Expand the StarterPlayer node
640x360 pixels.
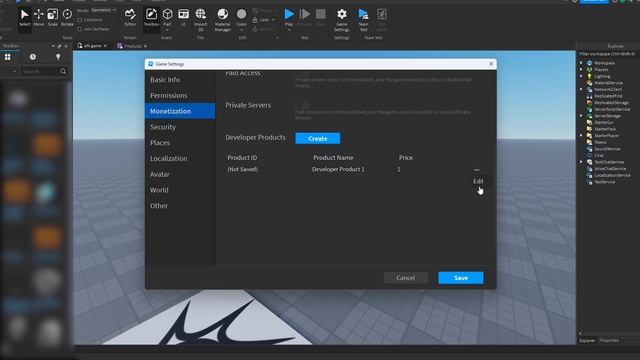[581, 136]
